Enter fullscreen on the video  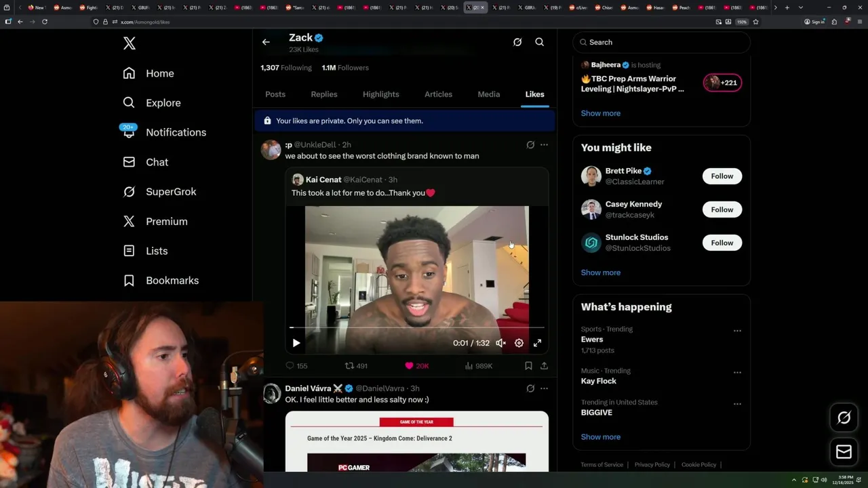[537, 343]
